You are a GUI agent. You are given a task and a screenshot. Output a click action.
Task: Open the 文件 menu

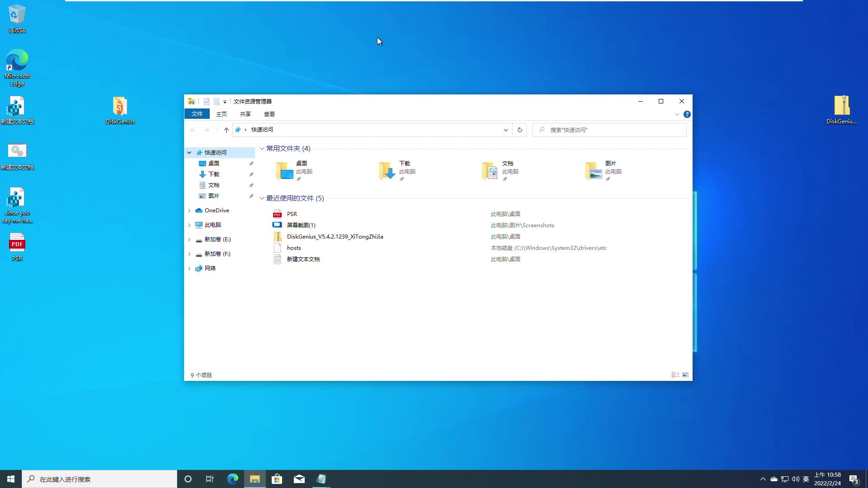coord(197,114)
